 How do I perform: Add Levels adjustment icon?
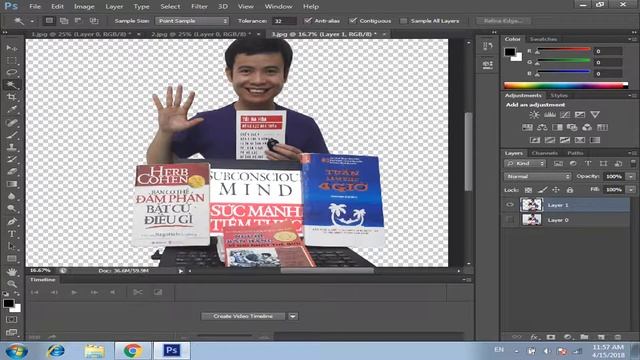tap(549, 115)
